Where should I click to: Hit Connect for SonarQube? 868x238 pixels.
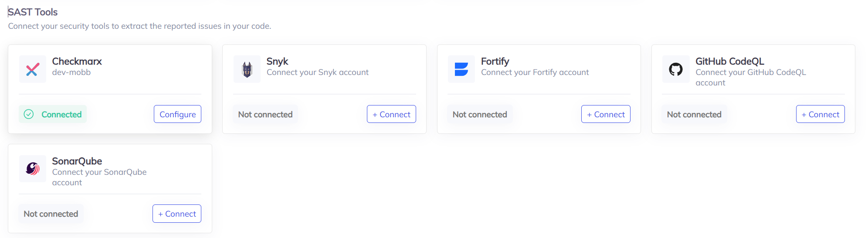(177, 214)
